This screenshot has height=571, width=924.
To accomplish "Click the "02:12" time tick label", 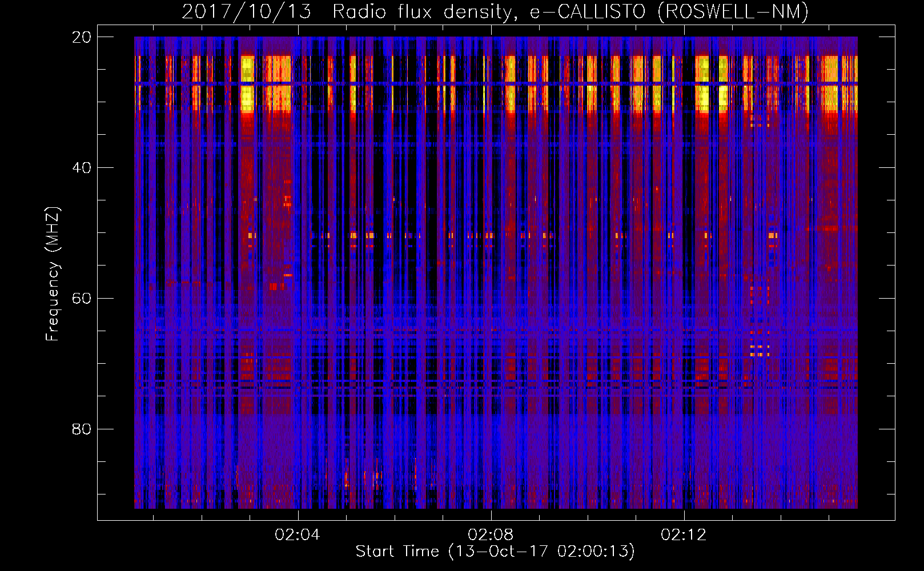I will click(x=684, y=535).
